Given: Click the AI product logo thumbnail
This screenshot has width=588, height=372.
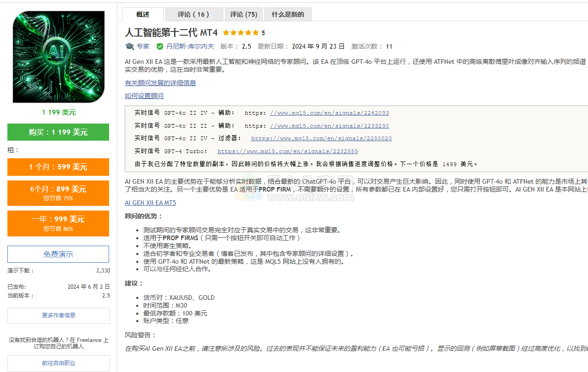Looking at the screenshot, I should [59, 57].
